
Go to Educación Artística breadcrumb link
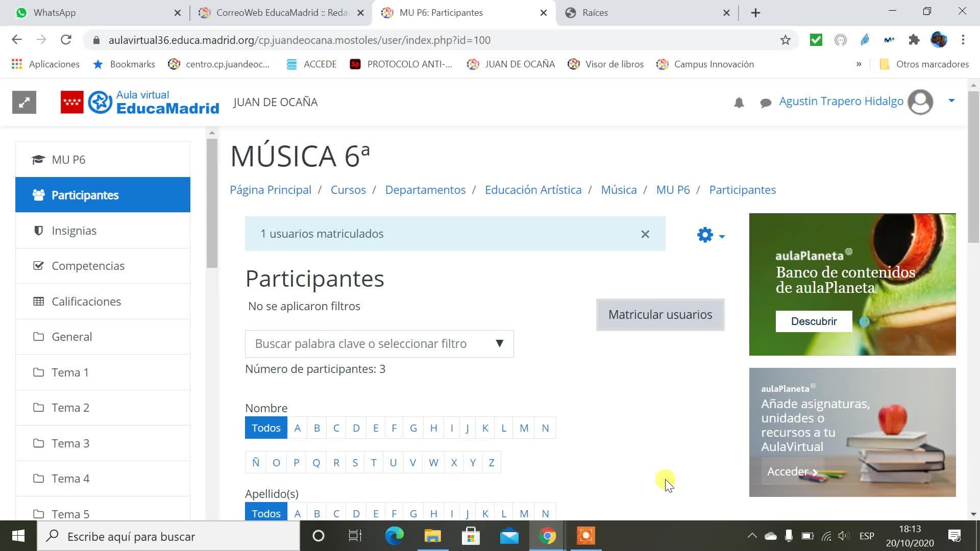coord(533,190)
